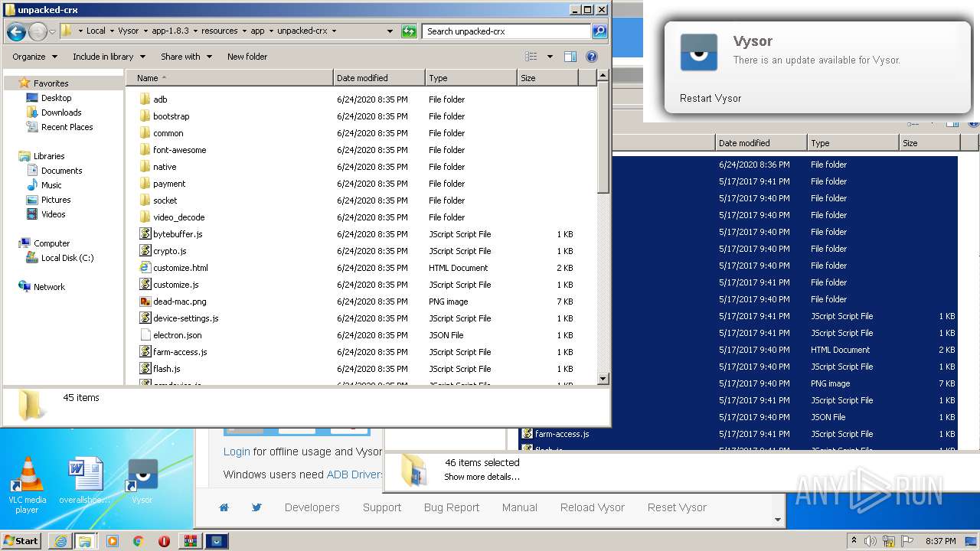Click the volume icon in system tray
The width and height of the screenshot is (980, 551).
click(x=871, y=541)
